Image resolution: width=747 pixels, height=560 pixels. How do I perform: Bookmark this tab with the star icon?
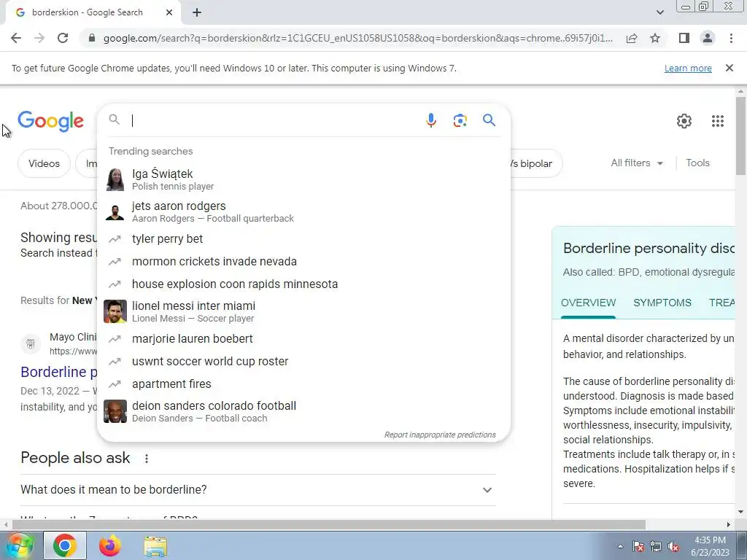coord(655,38)
